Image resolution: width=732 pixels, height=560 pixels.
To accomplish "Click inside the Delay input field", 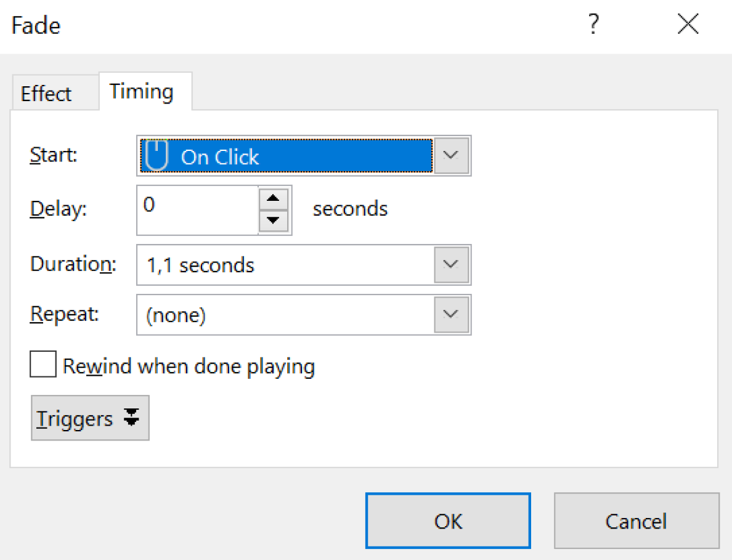I will click(197, 209).
